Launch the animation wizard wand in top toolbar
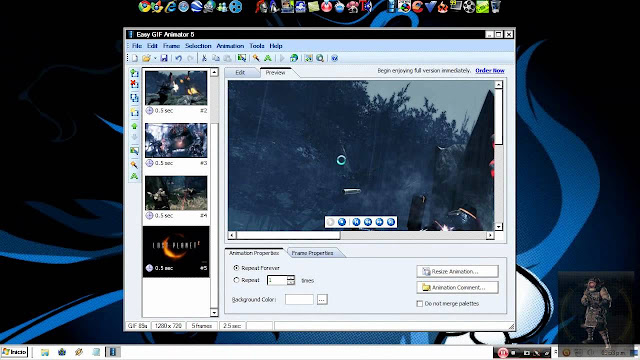This screenshot has height=360, width=640. [256, 58]
